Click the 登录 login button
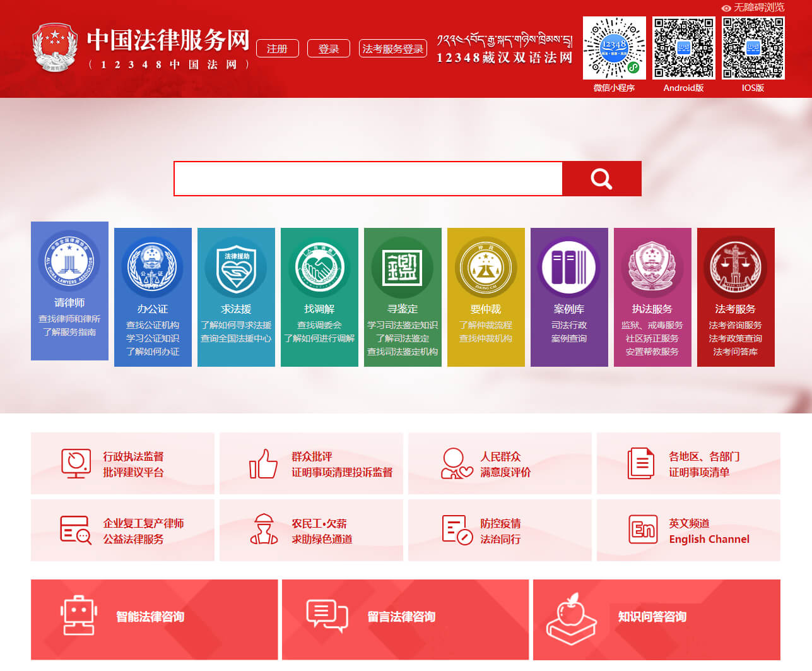The width and height of the screenshot is (812, 671). point(328,49)
